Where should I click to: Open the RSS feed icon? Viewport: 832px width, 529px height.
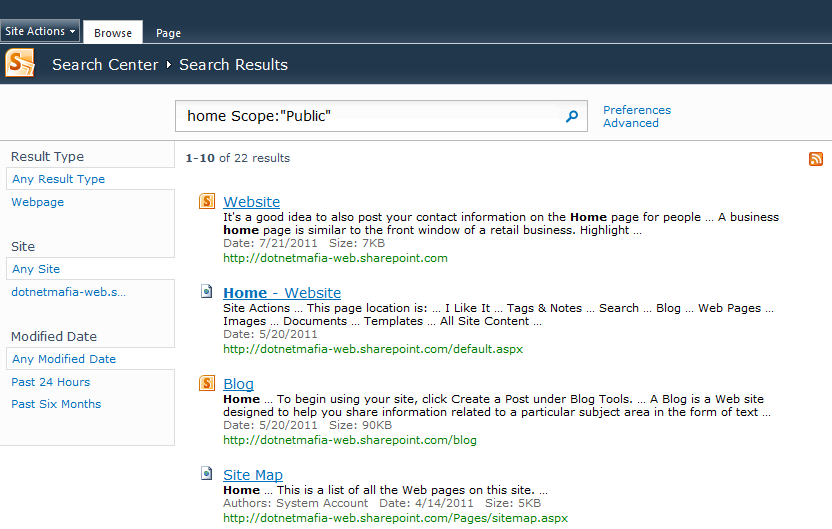coord(816,159)
